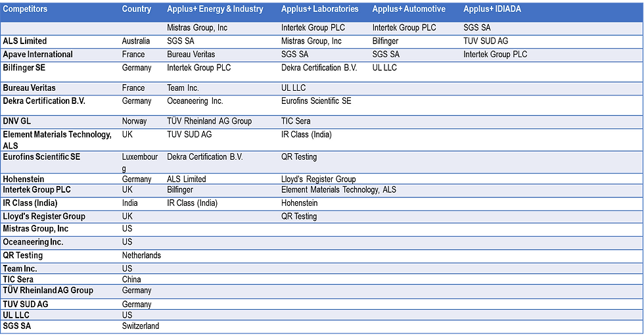Select UL LLC under Applus+ Automotive

coord(384,68)
